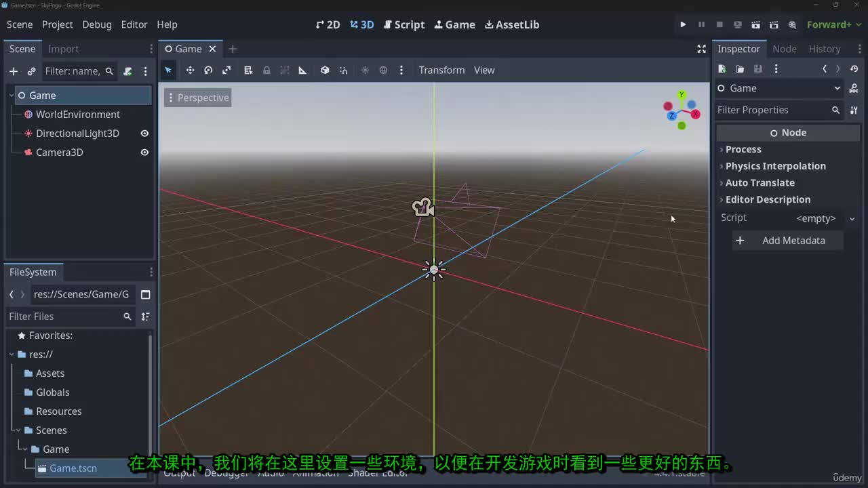Open the Help menu

pyautogui.click(x=167, y=24)
